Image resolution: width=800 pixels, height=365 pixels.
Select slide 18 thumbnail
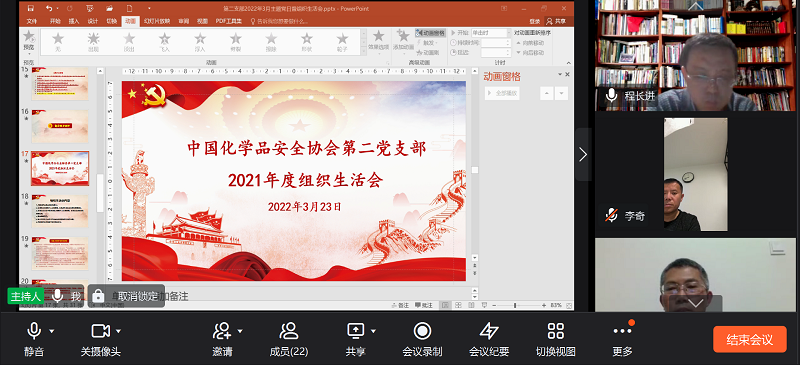tap(60, 211)
